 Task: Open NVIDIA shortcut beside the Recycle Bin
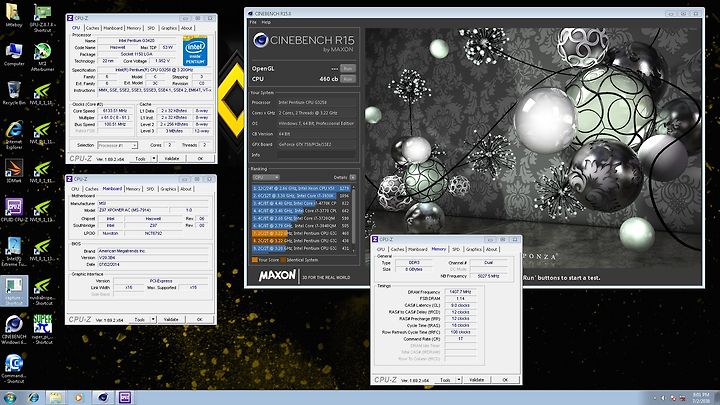pyautogui.click(x=42, y=93)
